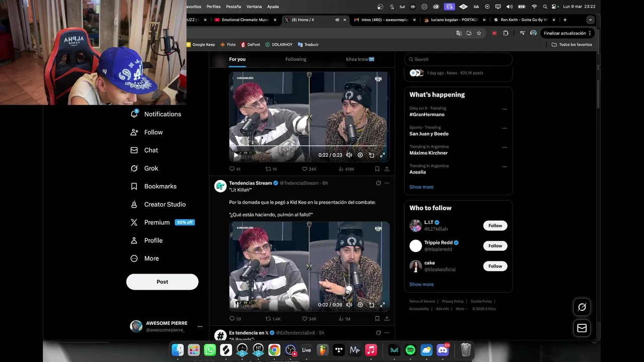Open Notifications in the X sidebar
This screenshot has width=644, height=362.
coord(155,114)
